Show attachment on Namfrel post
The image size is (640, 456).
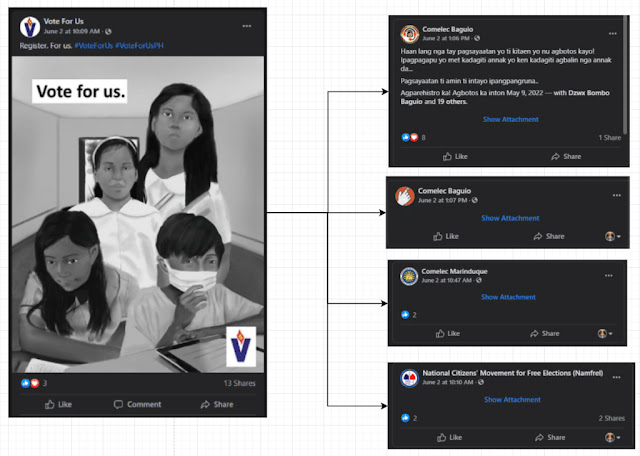click(x=512, y=400)
